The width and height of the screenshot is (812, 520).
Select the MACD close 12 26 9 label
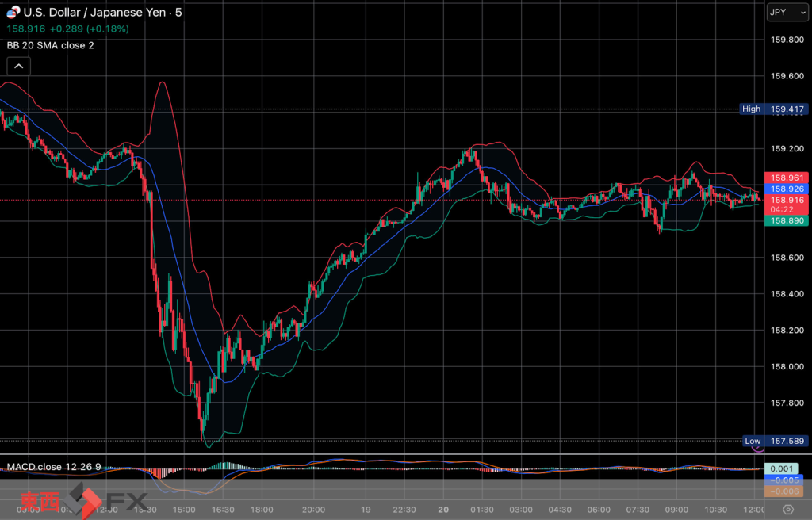pos(54,467)
